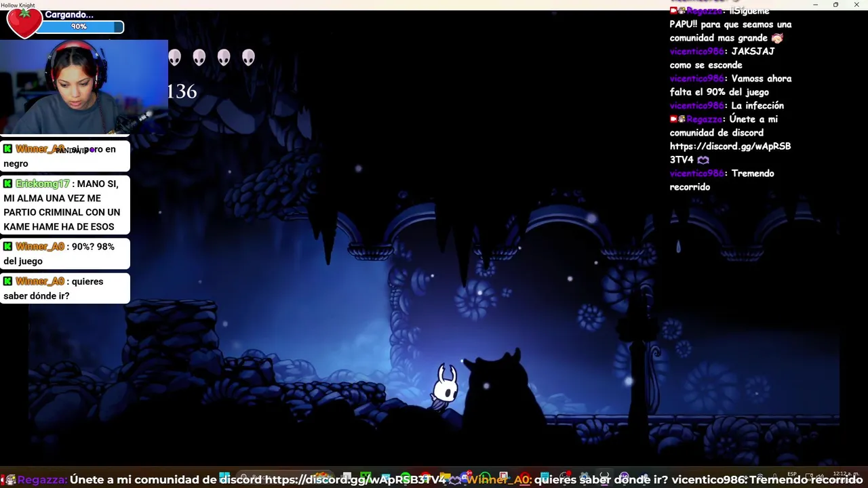This screenshot has height=488, width=868.
Task: Click the emoji after 'comunidad mas grande'
Action: coord(777,38)
